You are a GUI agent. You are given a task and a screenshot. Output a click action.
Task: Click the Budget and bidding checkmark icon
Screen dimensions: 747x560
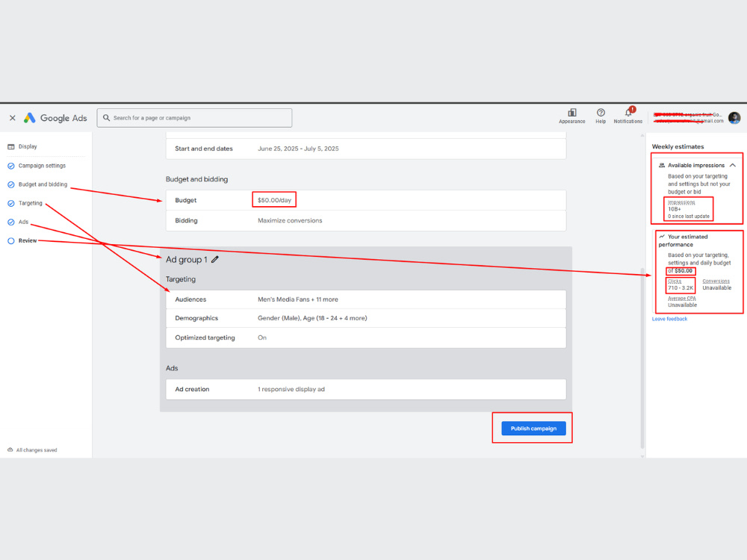tap(11, 184)
